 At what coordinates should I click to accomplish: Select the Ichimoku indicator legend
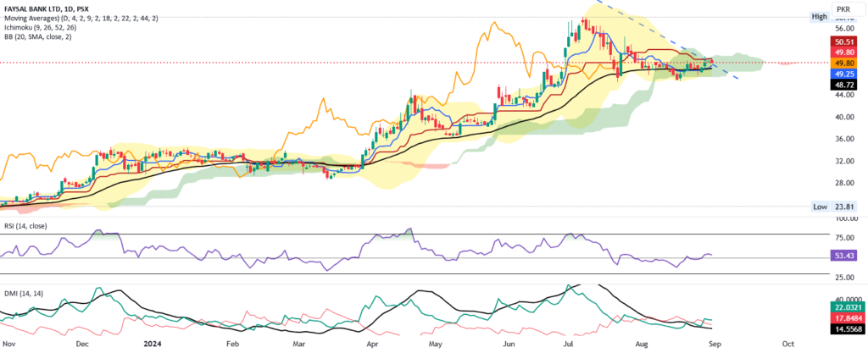[55, 29]
